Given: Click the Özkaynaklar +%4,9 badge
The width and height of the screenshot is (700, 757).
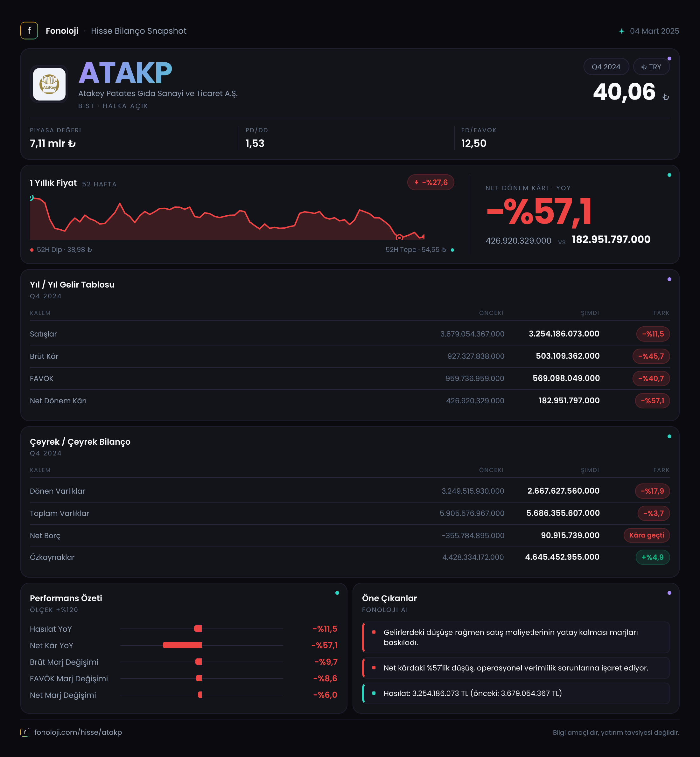Looking at the screenshot, I should pyautogui.click(x=652, y=557).
